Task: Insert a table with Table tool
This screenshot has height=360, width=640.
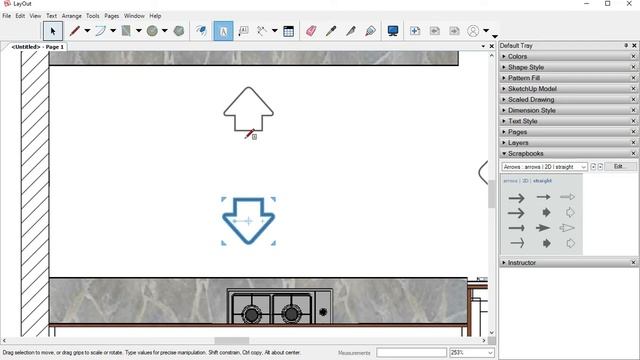Action: click(x=289, y=31)
